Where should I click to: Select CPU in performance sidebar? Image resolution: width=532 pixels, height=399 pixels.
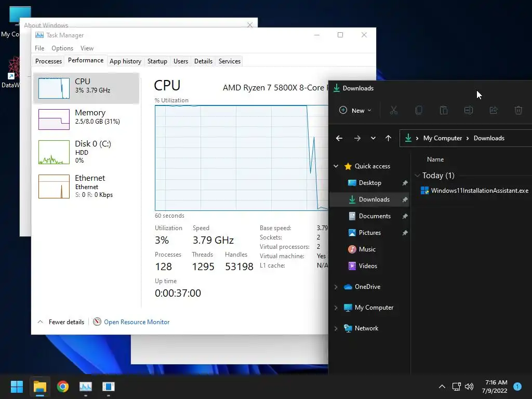click(87, 88)
